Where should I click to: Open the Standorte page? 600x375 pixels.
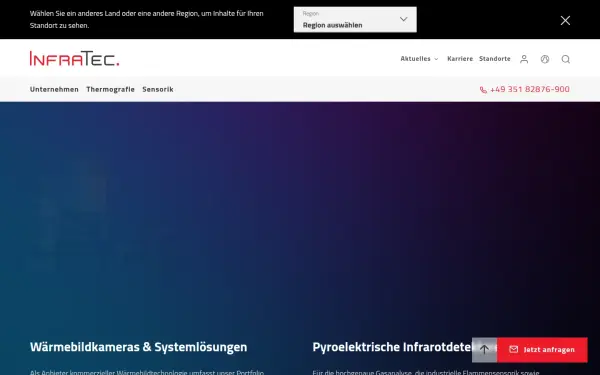(495, 59)
